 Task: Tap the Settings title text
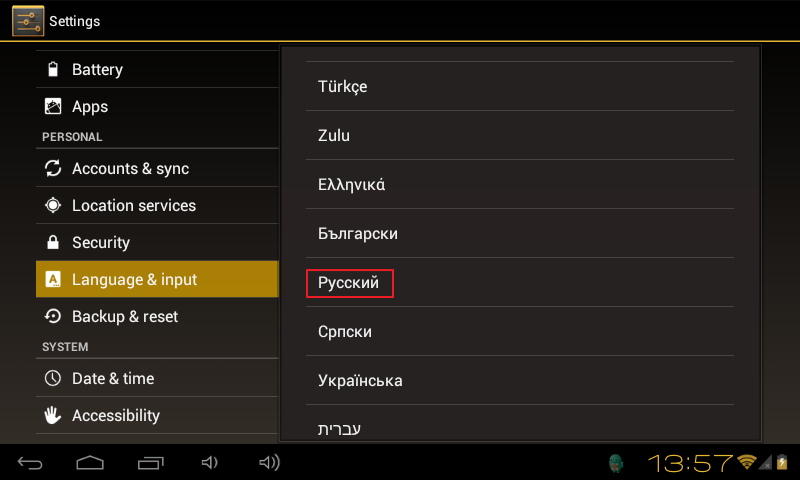(x=74, y=21)
